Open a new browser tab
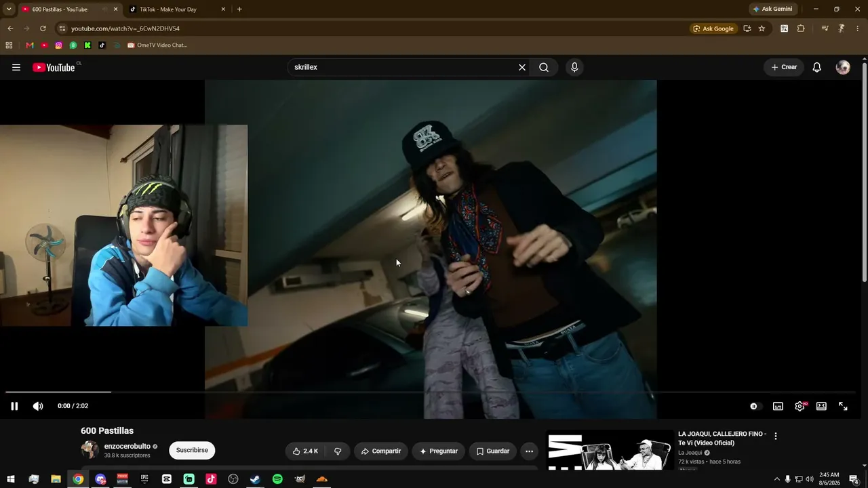The image size is (868, 488). click(x=239, y=9)
